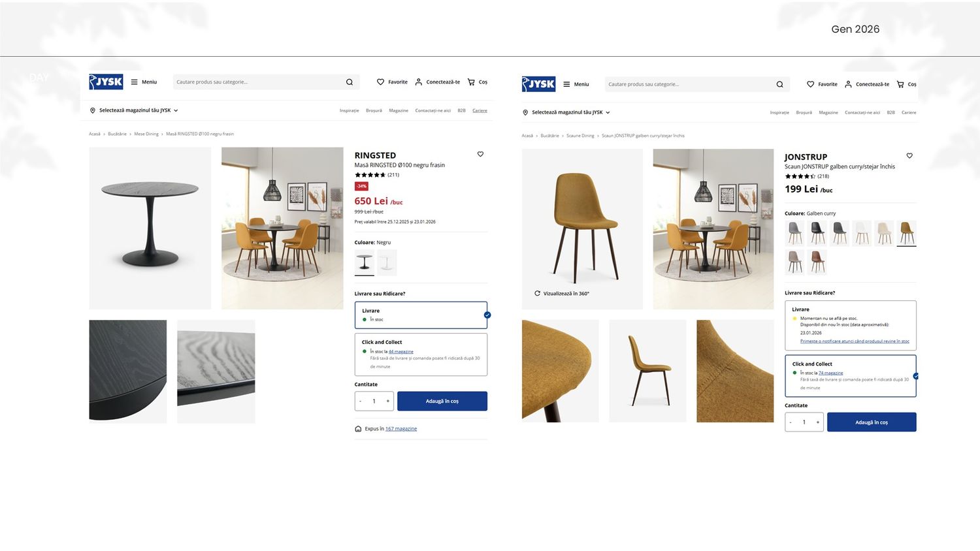Save JONSTRUP chair with the heart icon
The height and width of the screenshot is (551, 980).
(909, 155)
